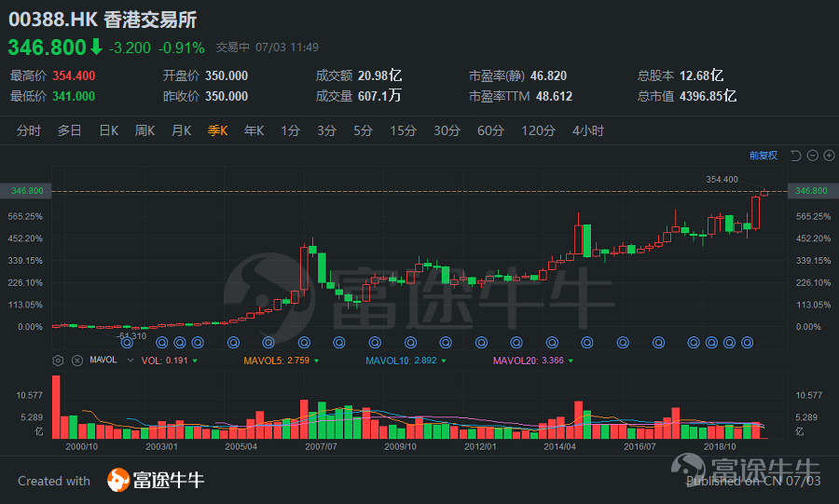Click the 最低价 value 341.000
The height and width of the screenshot is (504, 839).
(74, 97)
